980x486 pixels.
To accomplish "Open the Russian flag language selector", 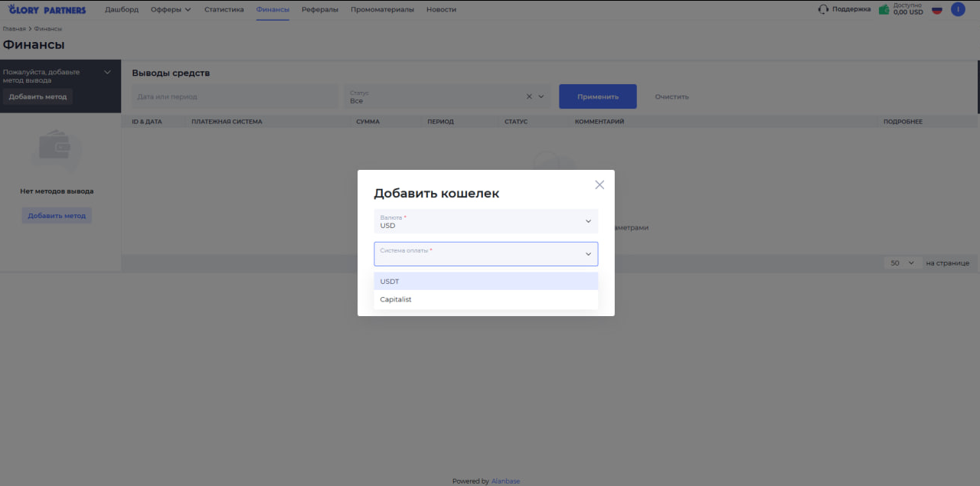I will pos(936,10).
